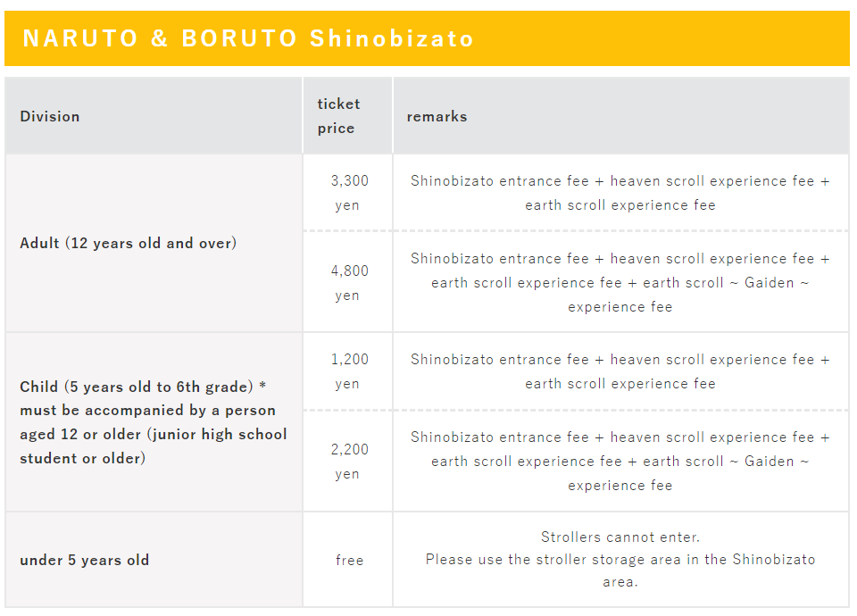Select the remarks text for the 3,300 yen ticket
Screen dimensions: 857x616
tap(620, 193)
